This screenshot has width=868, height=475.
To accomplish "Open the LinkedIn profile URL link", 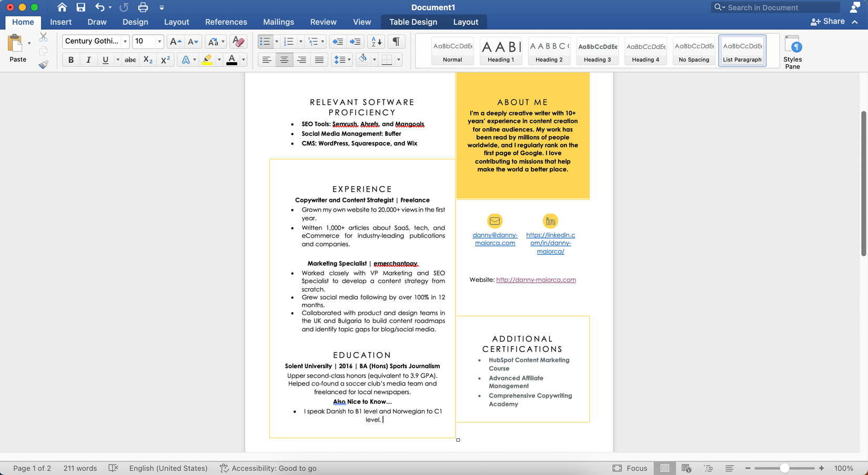I will point(550,243).
